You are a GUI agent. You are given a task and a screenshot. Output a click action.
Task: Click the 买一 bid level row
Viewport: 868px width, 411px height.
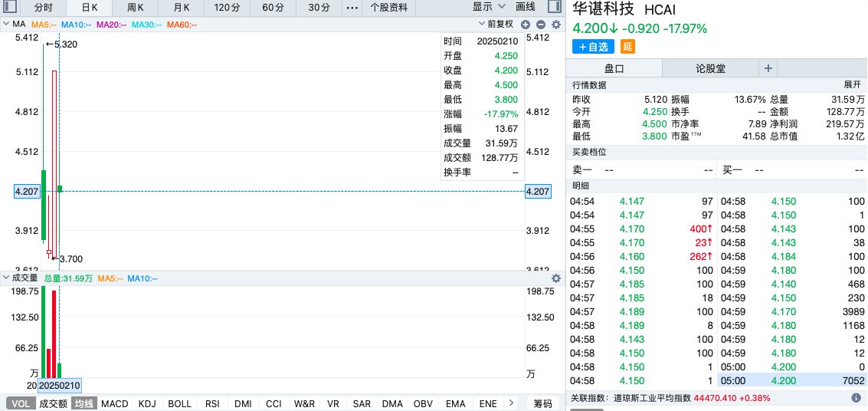click(792, 170)
